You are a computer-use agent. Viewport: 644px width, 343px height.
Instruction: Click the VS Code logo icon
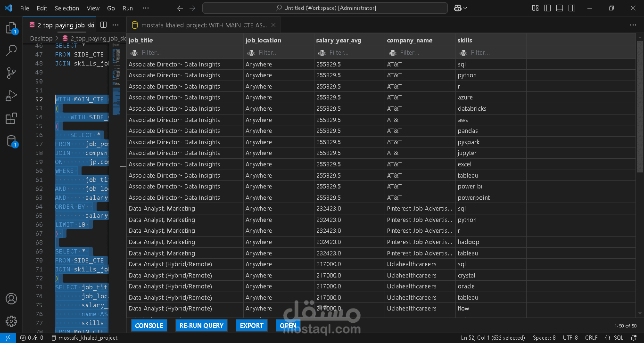pyautogui.click(x=8, y=8)
